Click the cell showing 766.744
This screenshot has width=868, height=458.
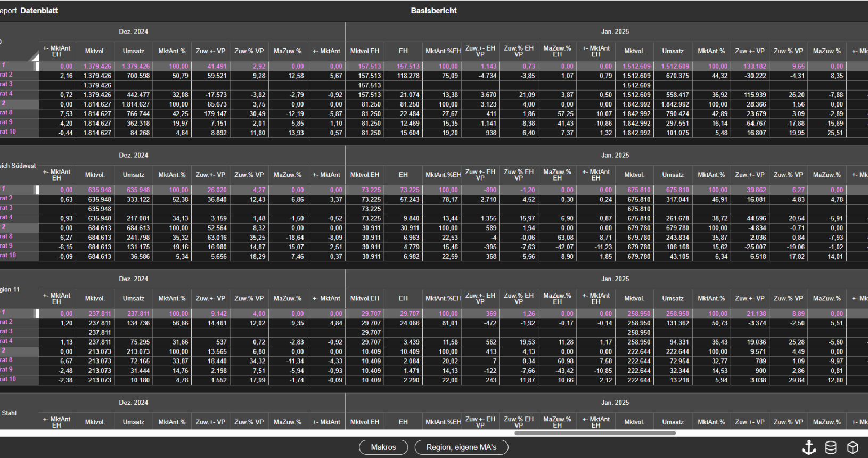click(x=134, y=114)
